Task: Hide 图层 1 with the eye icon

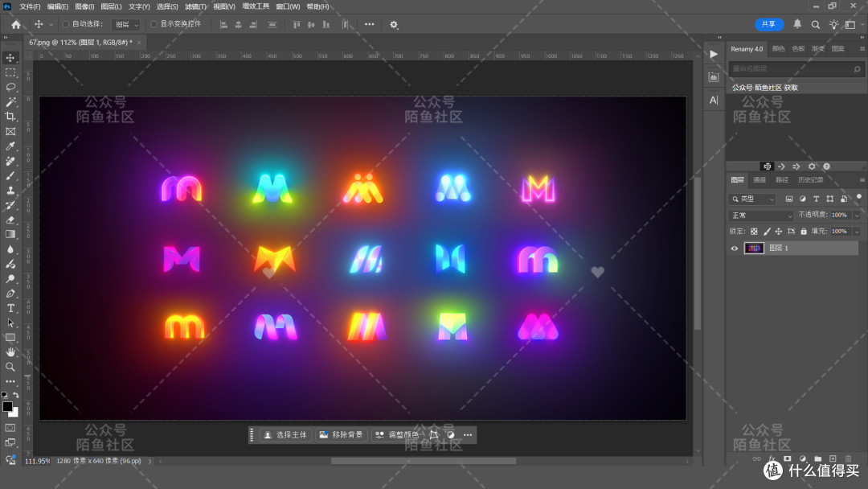Action: pyautogui.click(x=735, y=248)
